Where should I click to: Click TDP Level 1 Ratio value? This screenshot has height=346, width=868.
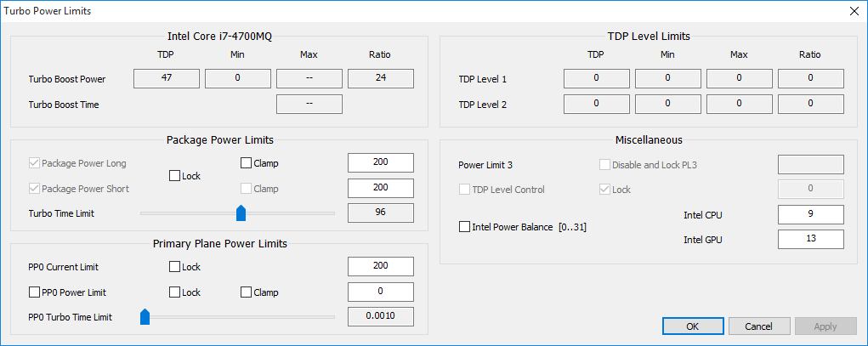(x=811, y=78)
